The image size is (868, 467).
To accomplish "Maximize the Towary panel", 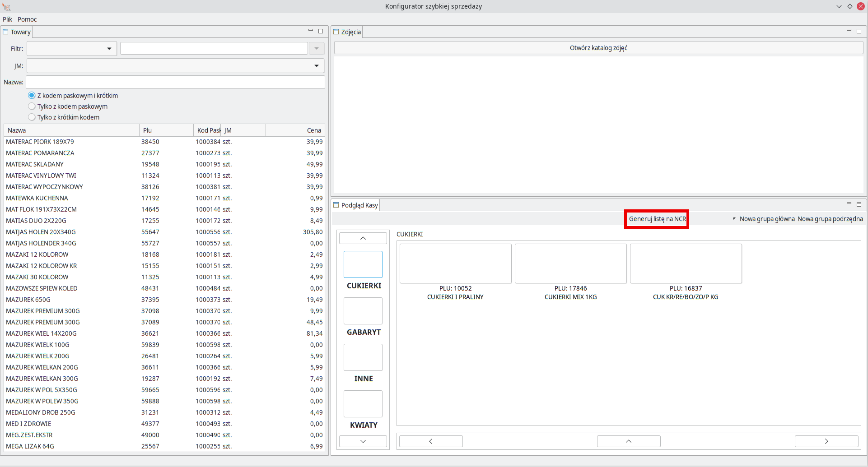I will 321,31.
